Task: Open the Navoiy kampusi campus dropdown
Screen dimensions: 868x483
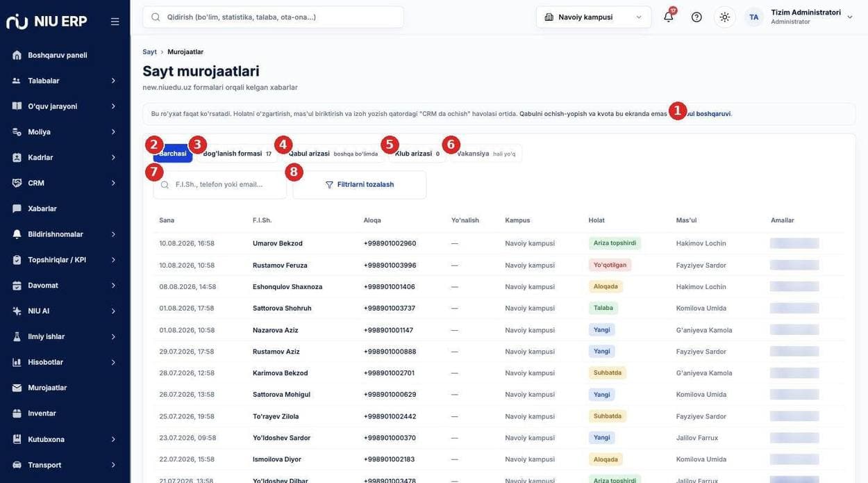Action: (594, 17)
